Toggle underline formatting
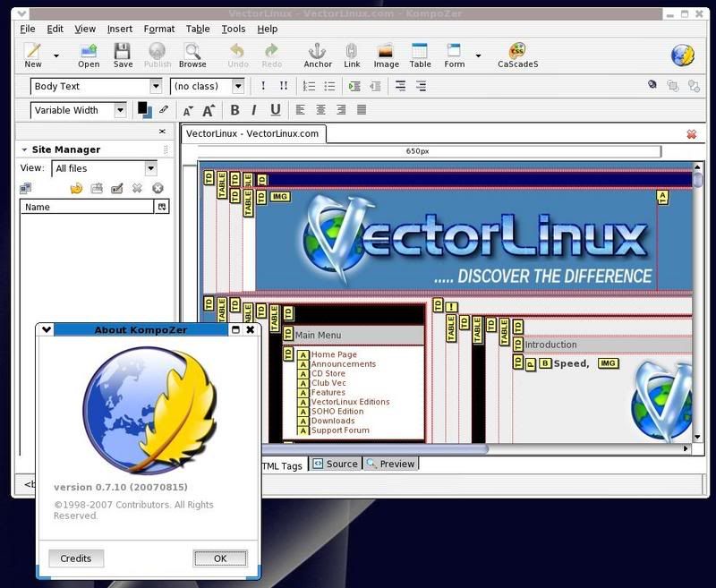 [x=276, y=110]
